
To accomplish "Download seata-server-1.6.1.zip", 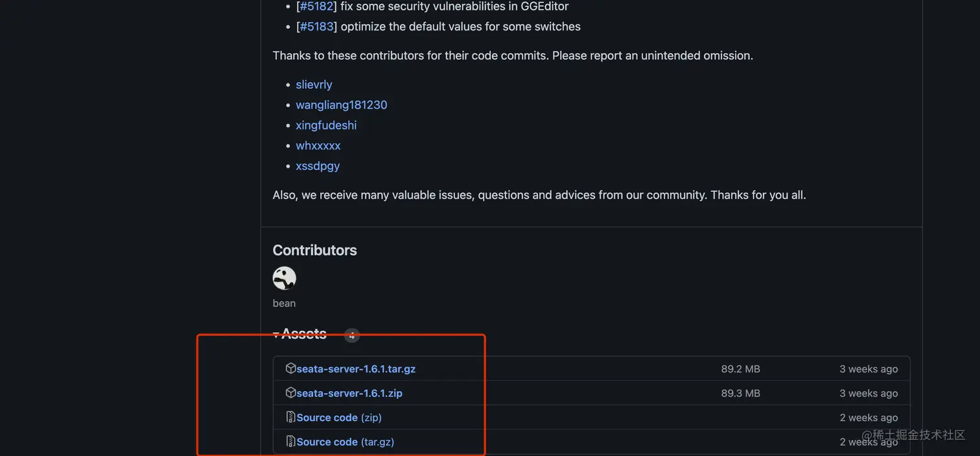I will tap(349, 393).
